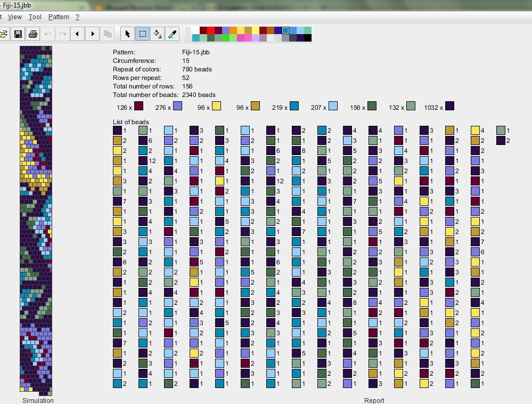Viewport: 532px width, 404px height.
Task: Click the '780 beads' value
Action: pos(197,69)
